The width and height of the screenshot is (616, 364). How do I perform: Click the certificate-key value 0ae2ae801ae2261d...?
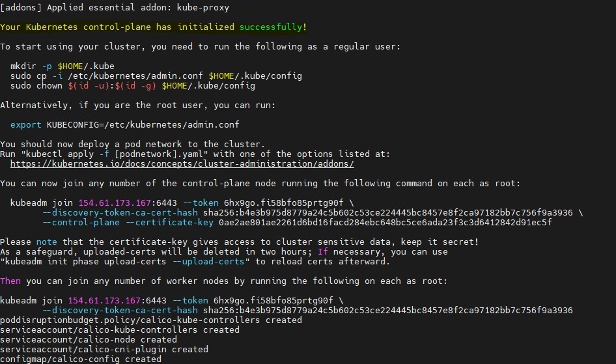[x=385, y=223]
